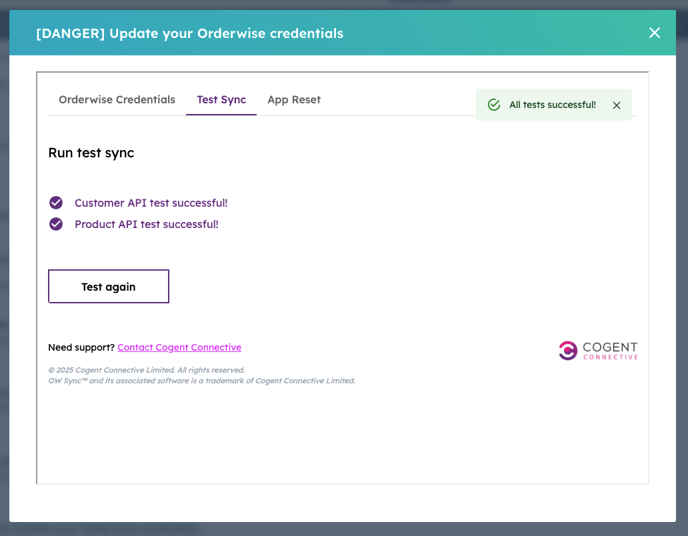Open the App Reset tab

tap(294, 100)
